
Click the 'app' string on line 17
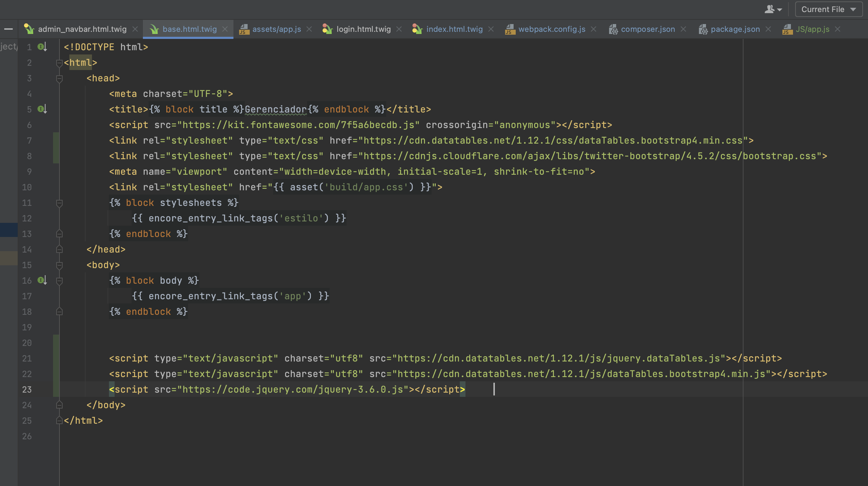click(293, 296)
